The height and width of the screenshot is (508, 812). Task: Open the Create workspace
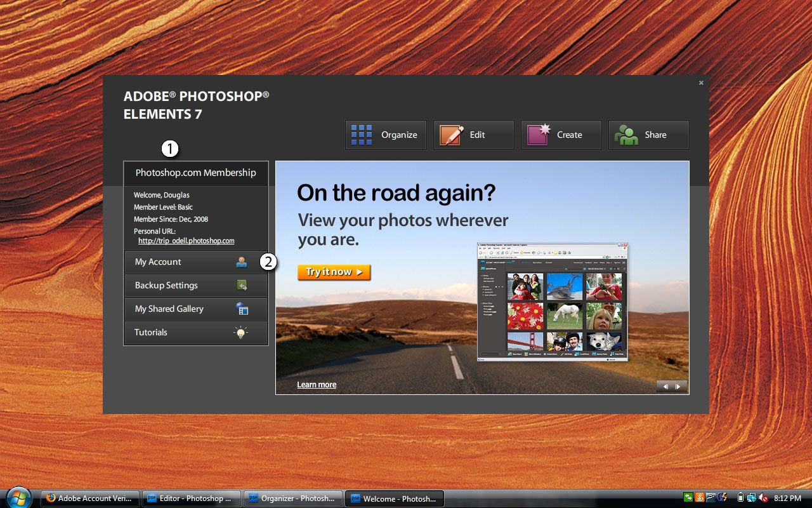point(561,135)
